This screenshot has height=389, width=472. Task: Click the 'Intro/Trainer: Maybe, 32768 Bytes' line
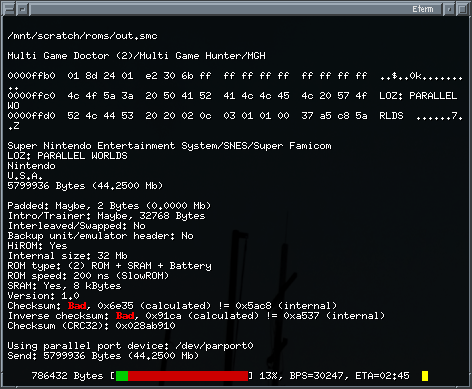106,216
